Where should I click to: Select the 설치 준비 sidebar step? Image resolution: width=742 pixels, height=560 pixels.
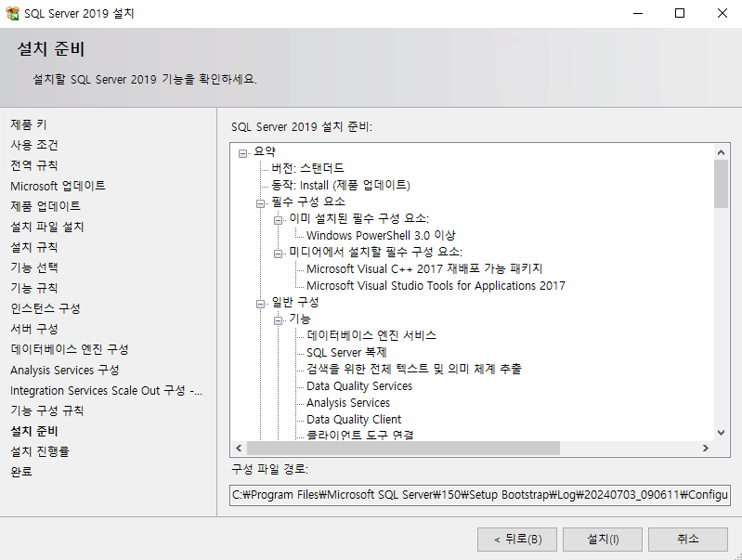34,431
